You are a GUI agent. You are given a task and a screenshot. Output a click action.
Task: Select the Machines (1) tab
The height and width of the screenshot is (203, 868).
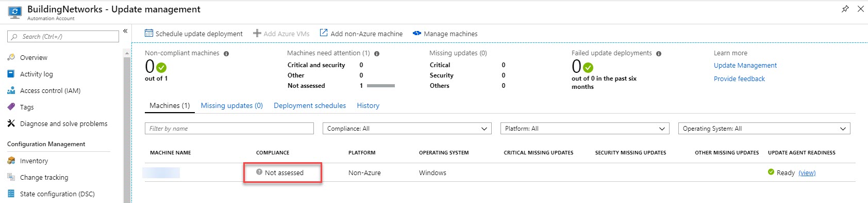170,105
